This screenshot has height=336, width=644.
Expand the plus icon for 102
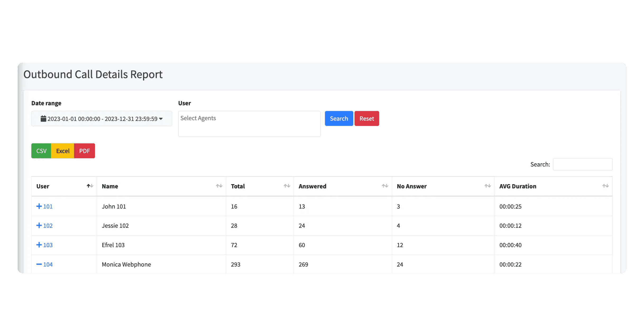pyautogui.click(x=39, y=225)
